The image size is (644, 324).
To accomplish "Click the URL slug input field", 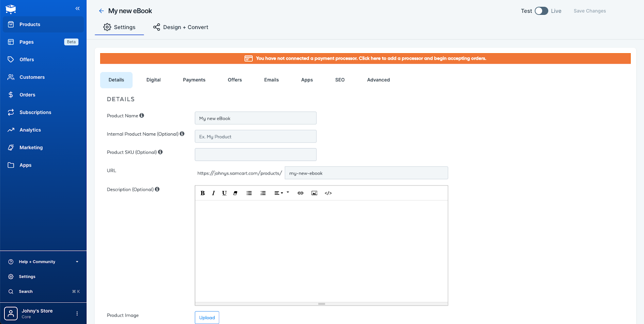I will coord(366,173).
